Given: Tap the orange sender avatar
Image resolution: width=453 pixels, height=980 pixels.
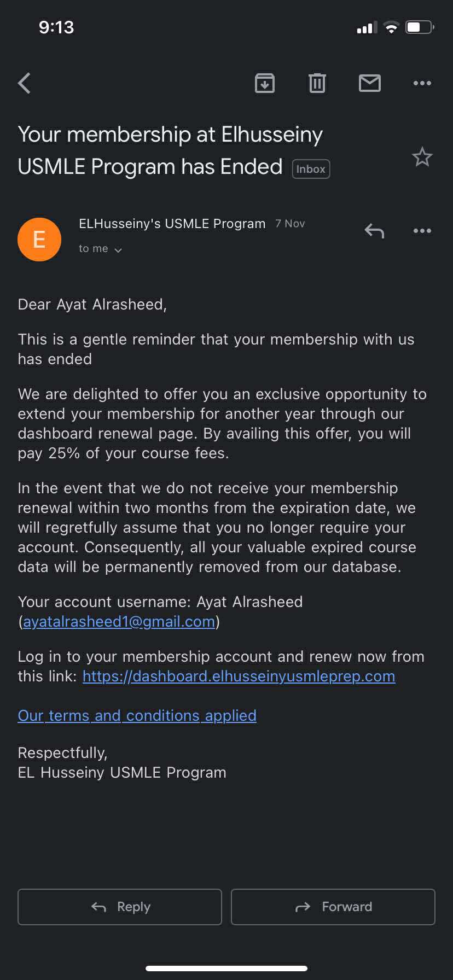Looking at the screenshot, I should pyautogui.click(x=39, y=240).
